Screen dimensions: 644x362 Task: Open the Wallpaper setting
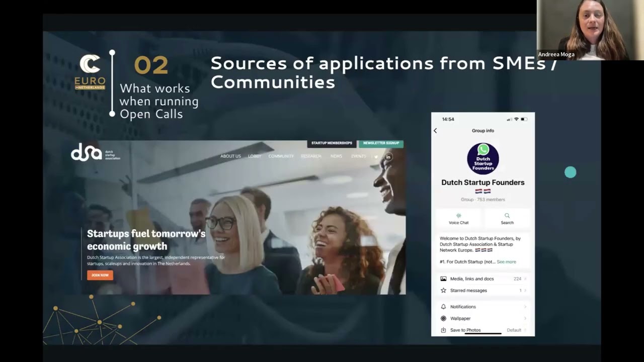(x=483, y=318)
